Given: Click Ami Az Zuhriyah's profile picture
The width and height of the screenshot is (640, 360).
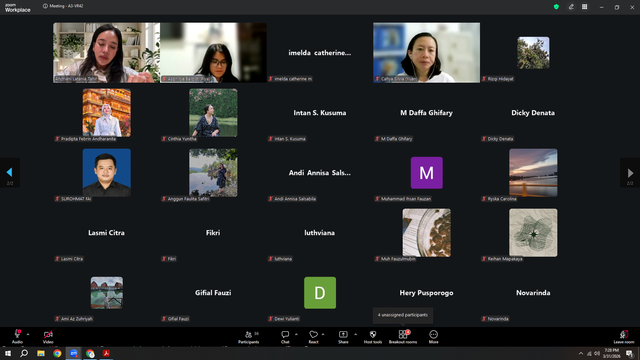Looking at the screenshot, I should click(x=107, y=293).
